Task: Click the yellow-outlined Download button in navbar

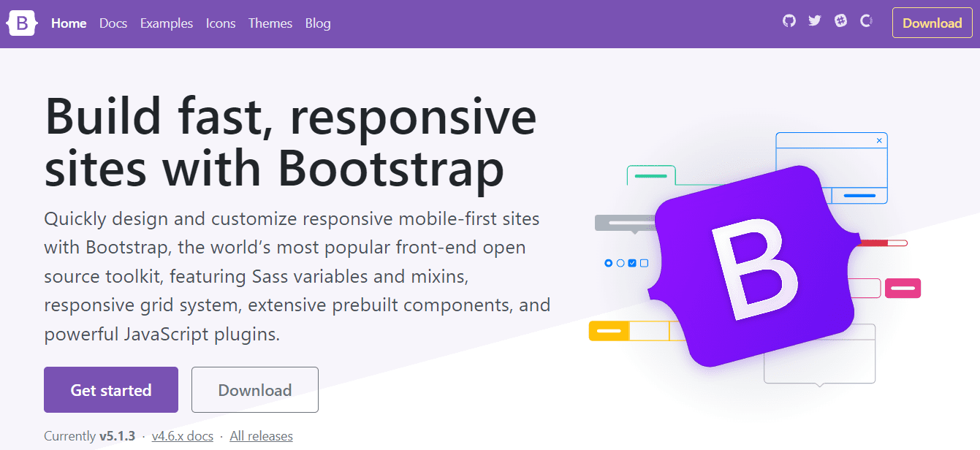Action: (x=932, y=23)
